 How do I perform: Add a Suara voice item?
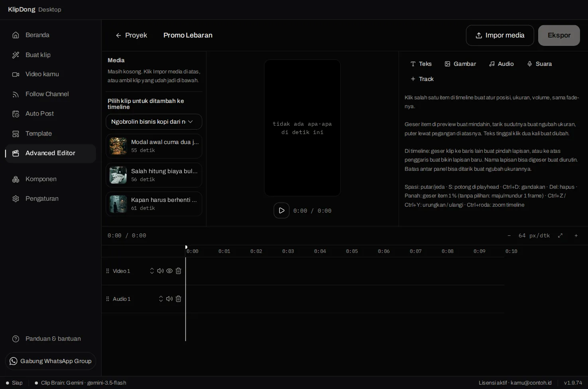[x=539, y=64]
